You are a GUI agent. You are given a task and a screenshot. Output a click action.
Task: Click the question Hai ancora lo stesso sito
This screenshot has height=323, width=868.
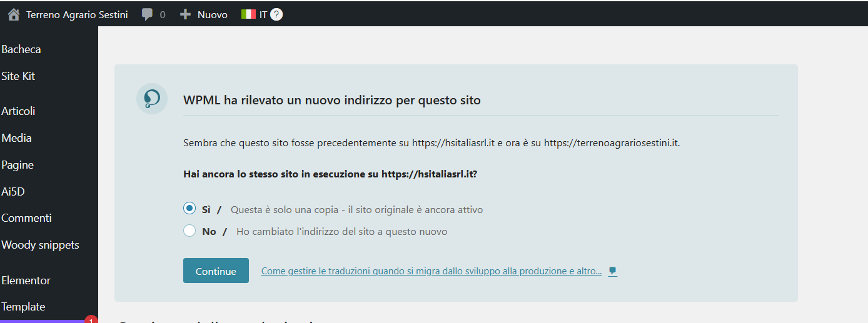point(330,174)
